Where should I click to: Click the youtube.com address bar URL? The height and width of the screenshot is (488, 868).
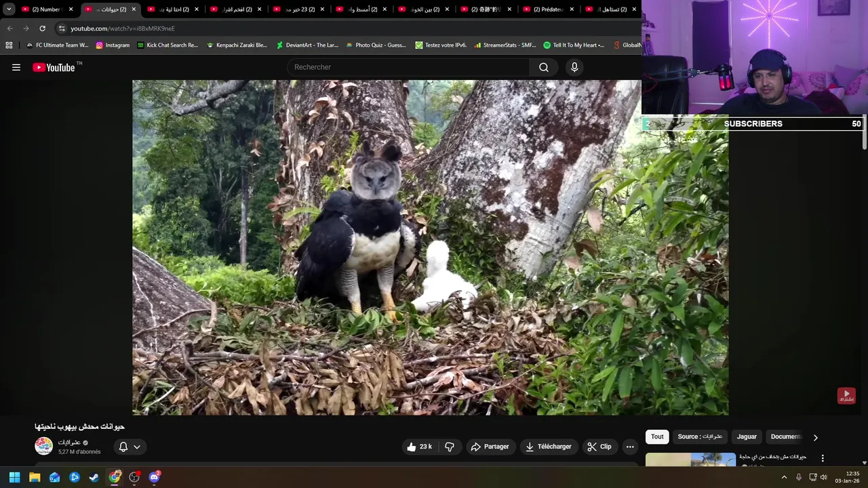click(123, 28)
